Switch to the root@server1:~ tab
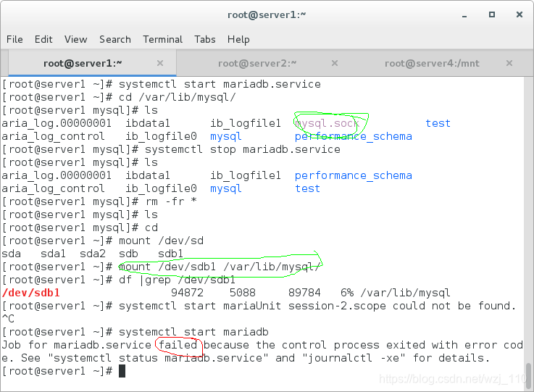The width and height of the screenshot is (534, 392). point(92,63)
